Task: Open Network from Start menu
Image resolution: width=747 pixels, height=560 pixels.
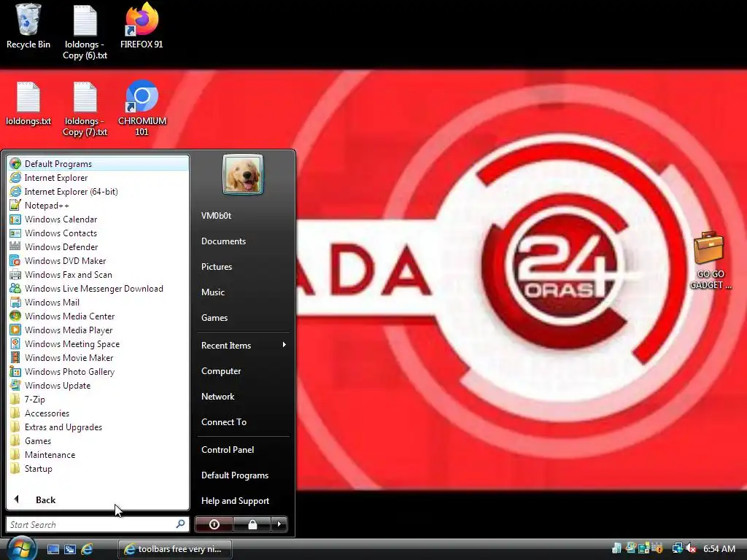Action: tap(217, 396)
